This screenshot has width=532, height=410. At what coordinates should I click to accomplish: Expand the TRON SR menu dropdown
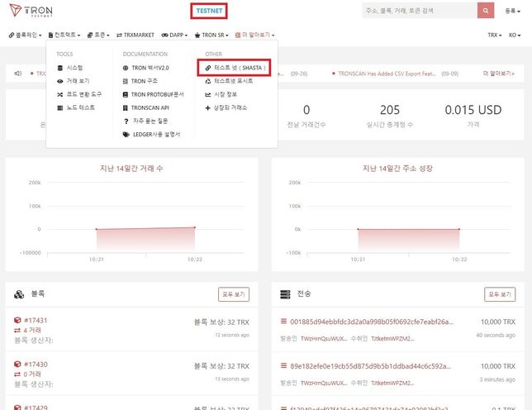point(211,35)
